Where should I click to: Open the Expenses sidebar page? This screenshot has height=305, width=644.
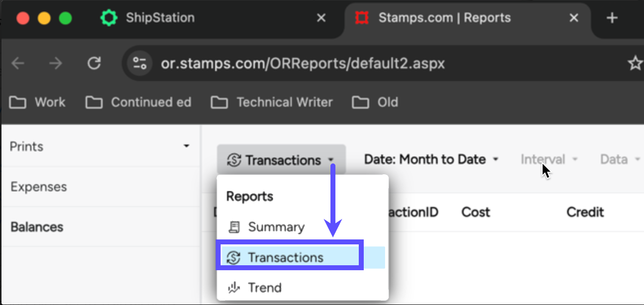click(38, 187)
